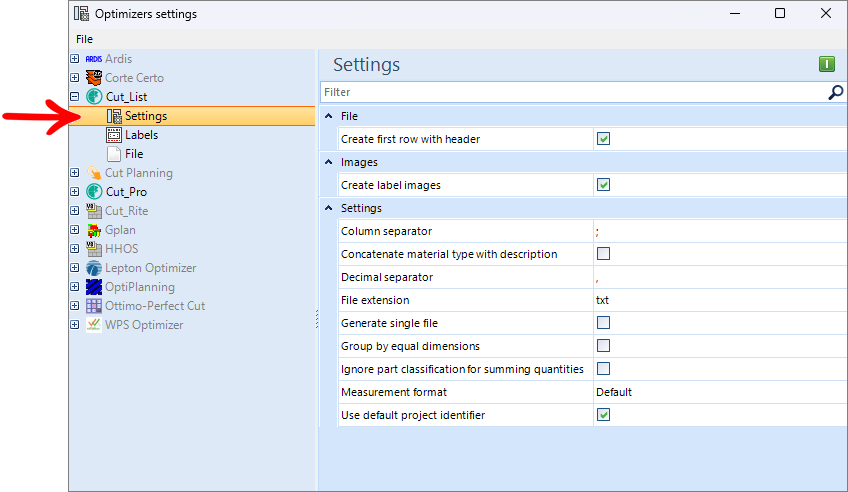
Task: Click the Settings node icon under Cut_List
Action: pyautogui.click(x=114, y=116)
